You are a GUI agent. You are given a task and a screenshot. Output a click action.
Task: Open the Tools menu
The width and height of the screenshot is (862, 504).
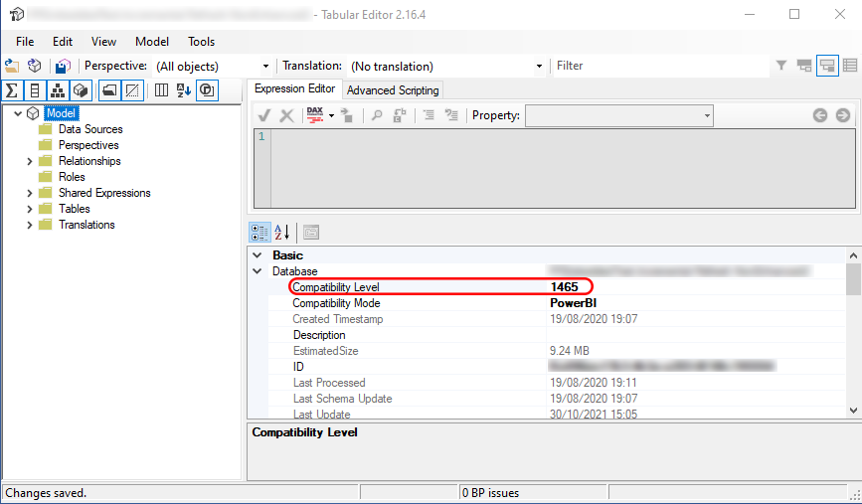click(x=201, y=42)
